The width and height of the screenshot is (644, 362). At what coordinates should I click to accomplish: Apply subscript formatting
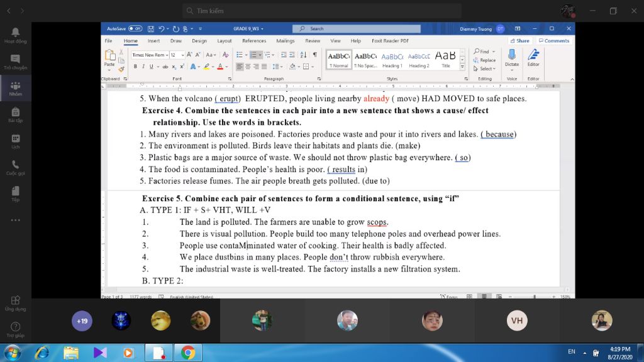(x=174, y=67)
